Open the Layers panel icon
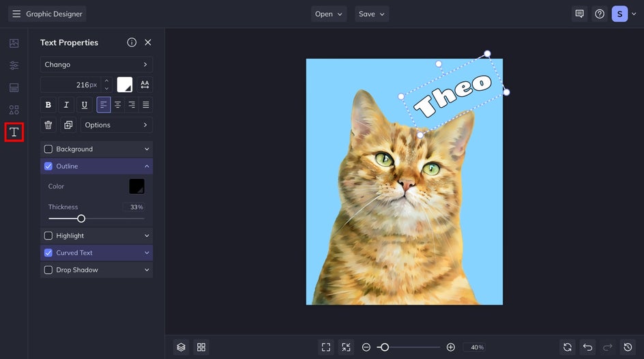This screenshot has width=644, height=359. tap(181, 347)
